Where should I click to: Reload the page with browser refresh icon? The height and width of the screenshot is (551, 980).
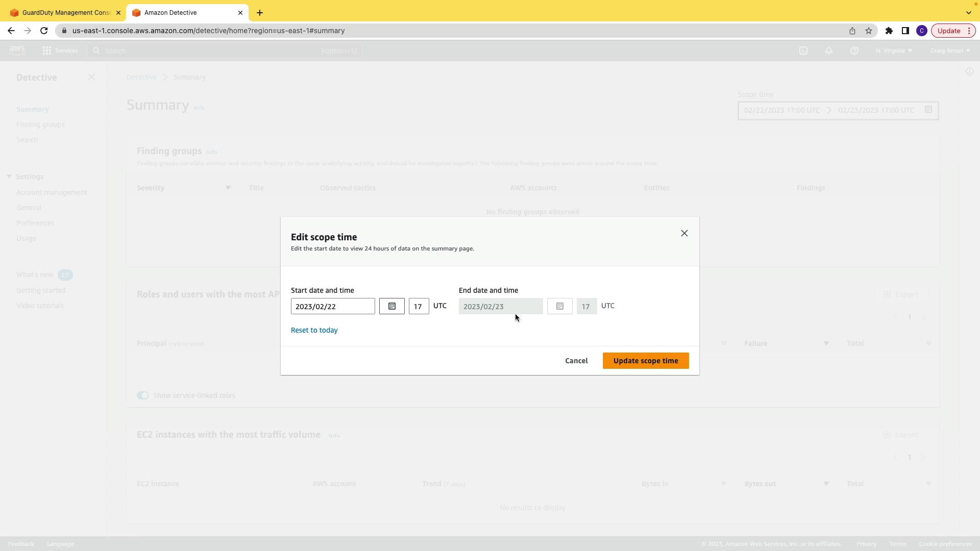point(44,31)
